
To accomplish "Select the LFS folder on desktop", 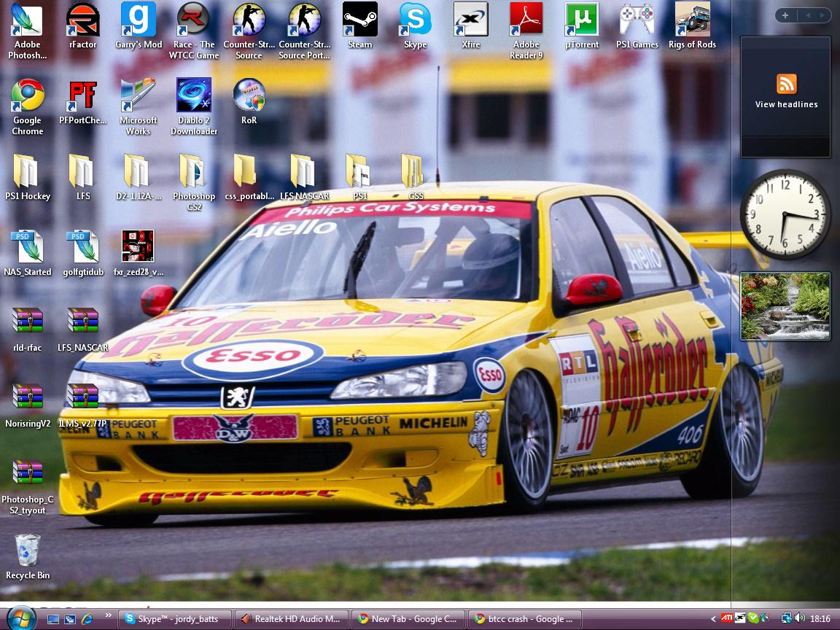I will click(83, 177).
